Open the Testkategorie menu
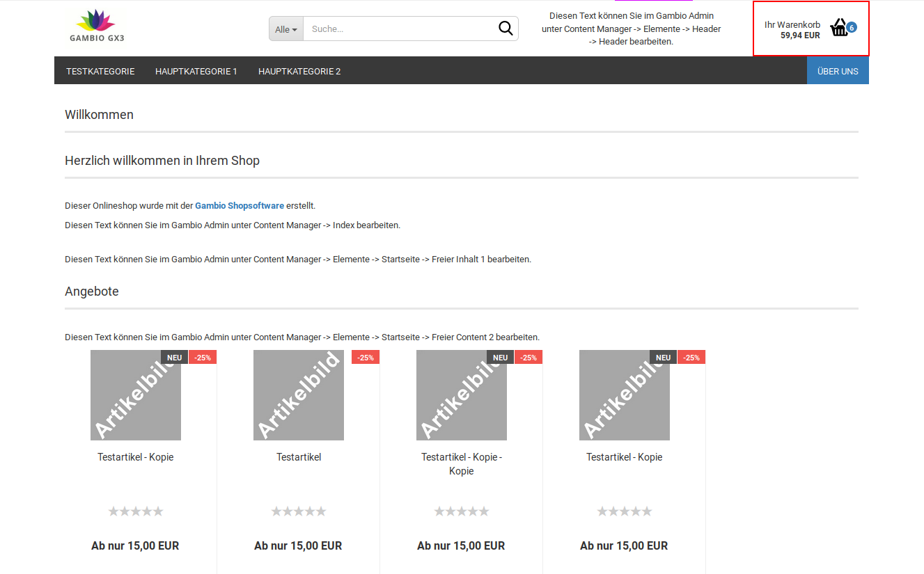Screen dimensions: 924x574 (100, 71)
